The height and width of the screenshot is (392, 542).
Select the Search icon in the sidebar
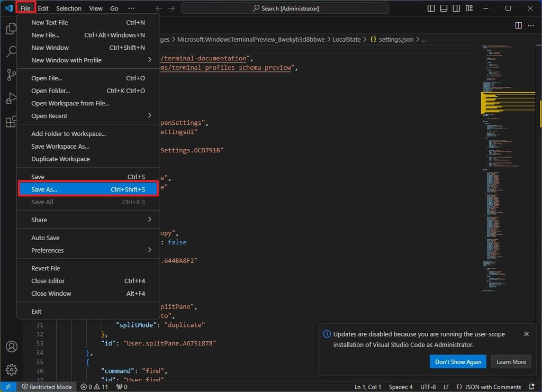click(12, 51)
